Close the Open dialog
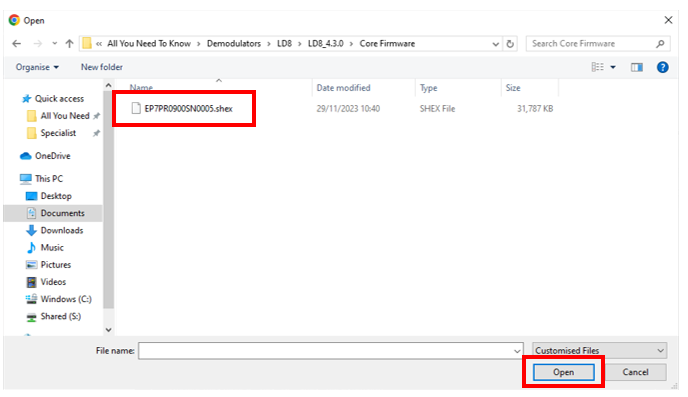Screen dimensions: 688x397 (668, 20)
